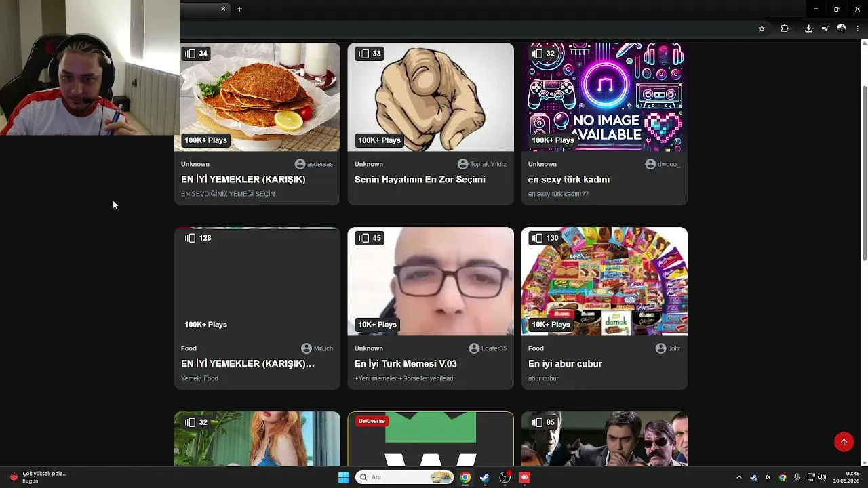868x488 pixels.
Task: Click the dwooo_ author avatar icon
Action: tap(650, 164)
